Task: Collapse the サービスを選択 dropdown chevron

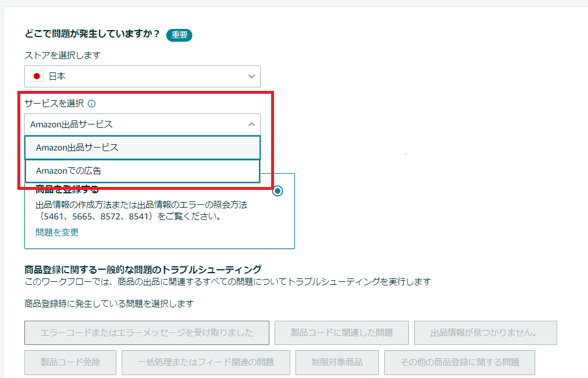Action: pos(251,124)
